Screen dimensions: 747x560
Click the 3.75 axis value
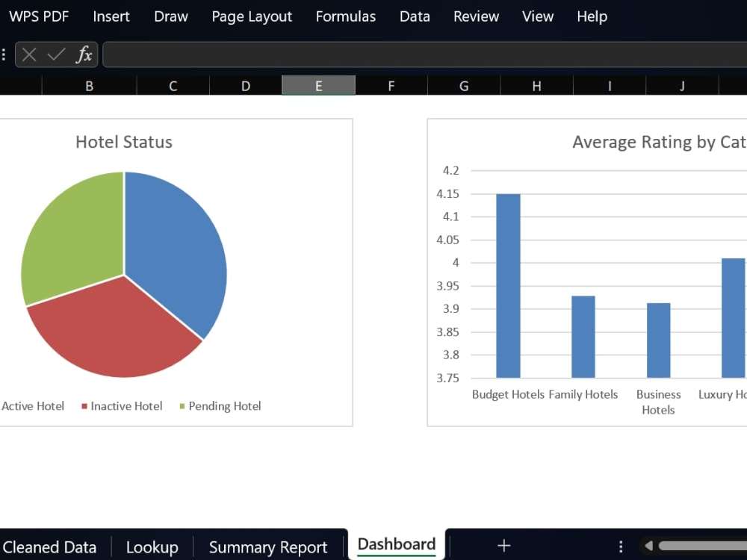coord(447,378)
